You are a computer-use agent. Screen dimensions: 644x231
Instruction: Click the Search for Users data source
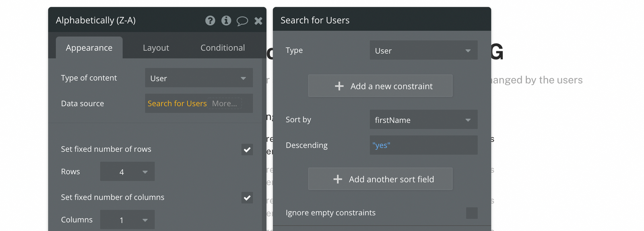click(177, 103)
